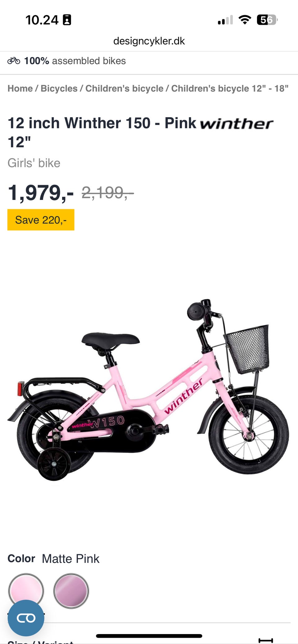Tap the home indicator bar at bottom
This screenshot has width=298, height=644.
[x=149, y=636]
